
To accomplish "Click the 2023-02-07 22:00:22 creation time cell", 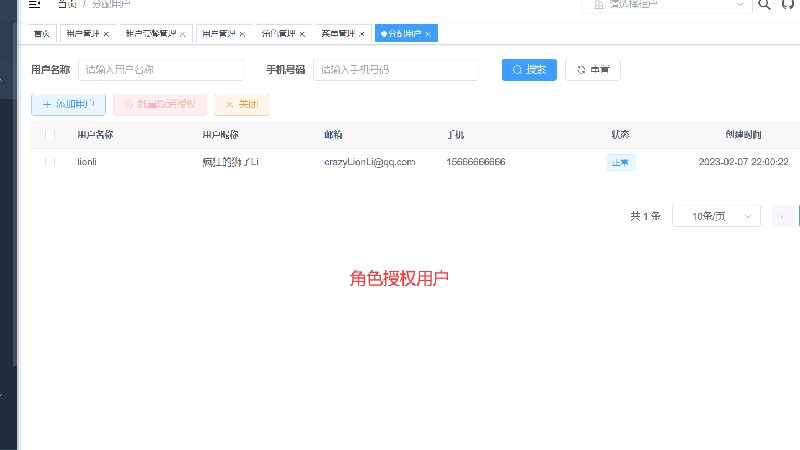I will [x=743, y=162].
